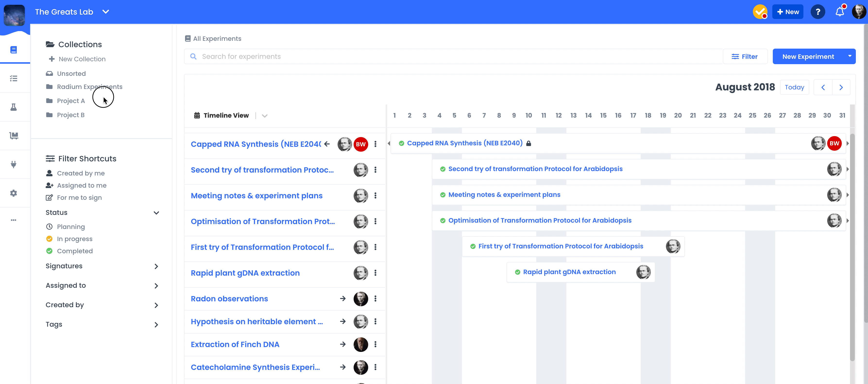Open the flask protocols icon in sidebar

[13, 107]
